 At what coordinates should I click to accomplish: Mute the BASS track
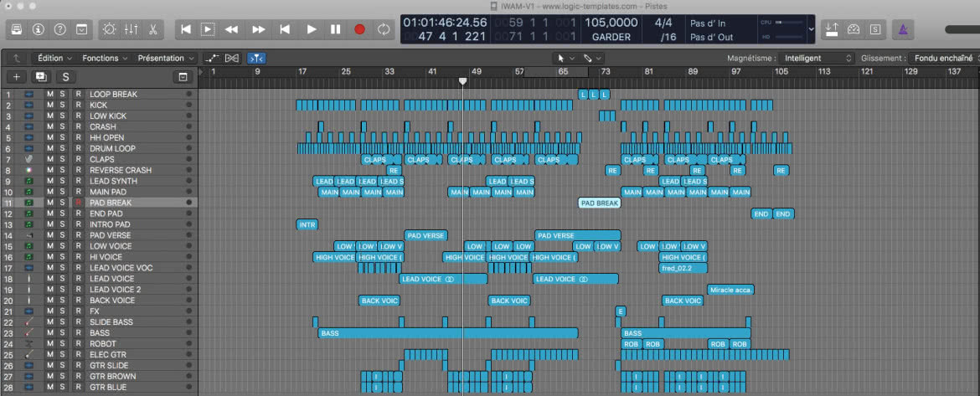coord(50,333)
